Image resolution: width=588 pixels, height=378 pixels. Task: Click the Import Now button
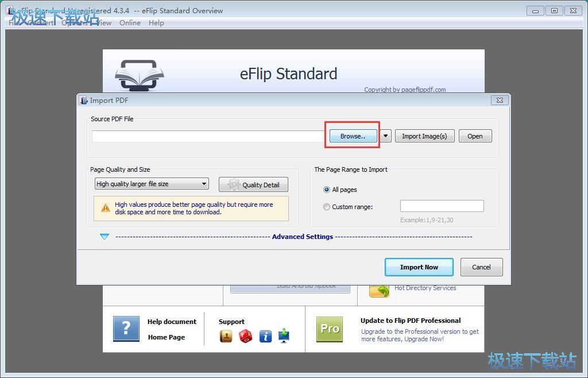tap(419, 267)
